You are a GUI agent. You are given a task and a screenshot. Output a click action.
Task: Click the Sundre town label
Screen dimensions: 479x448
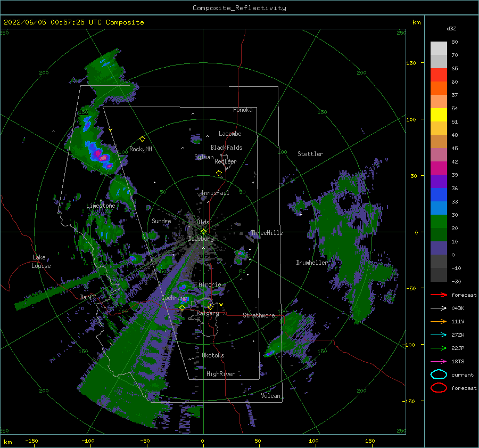coord(161,221)
